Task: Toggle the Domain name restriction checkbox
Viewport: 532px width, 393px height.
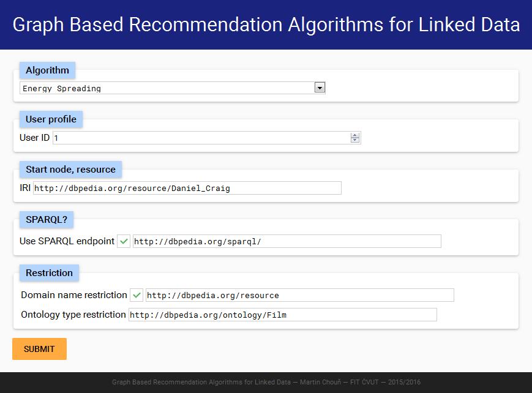Action: 137,295
